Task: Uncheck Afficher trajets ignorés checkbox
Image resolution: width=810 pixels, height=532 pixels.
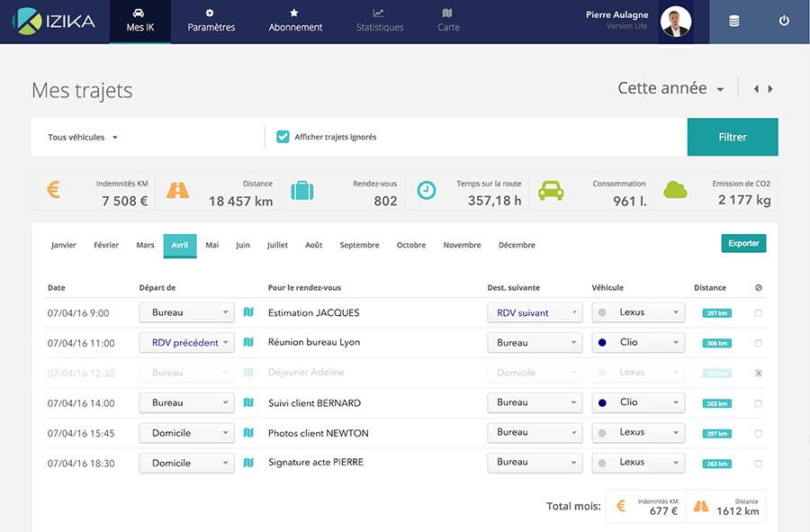Action: point(283,137)
